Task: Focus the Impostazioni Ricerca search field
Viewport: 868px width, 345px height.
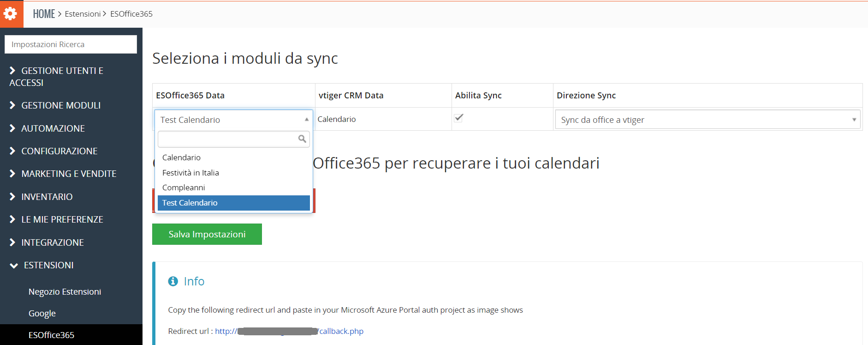Action: click(71, 44)
